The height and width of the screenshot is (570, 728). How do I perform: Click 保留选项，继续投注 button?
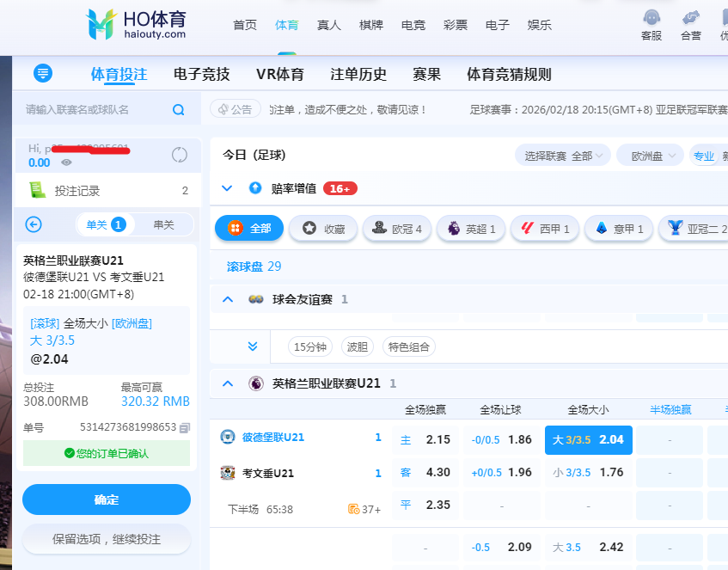(x=107, y=539)
